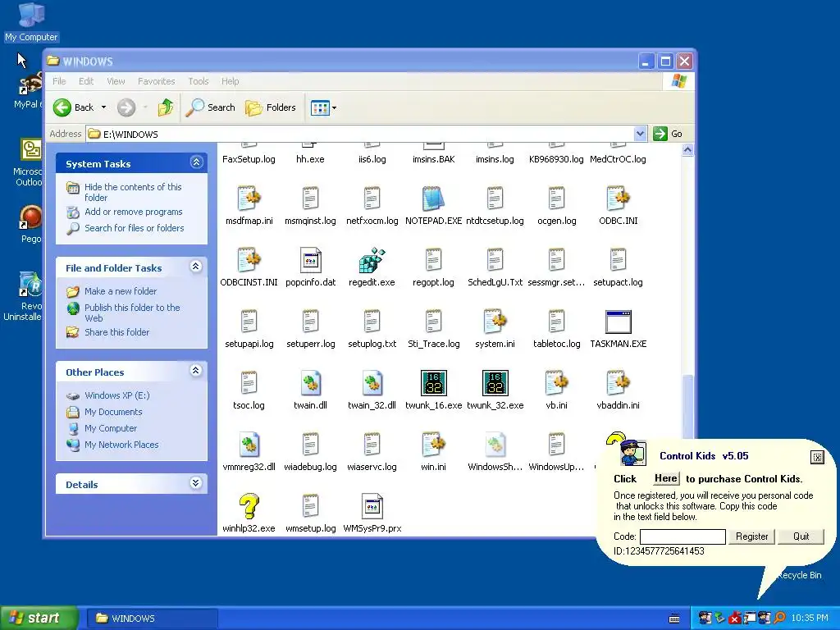Screen dimensions: 840x630
Task: Click the red X tray icon
Action: [735, 619]
